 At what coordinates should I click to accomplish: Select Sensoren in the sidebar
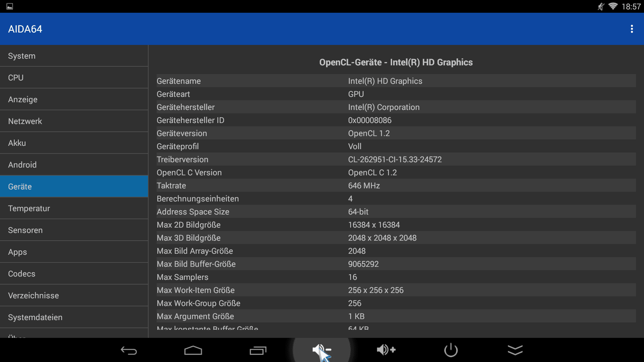[x=74, y=230]
